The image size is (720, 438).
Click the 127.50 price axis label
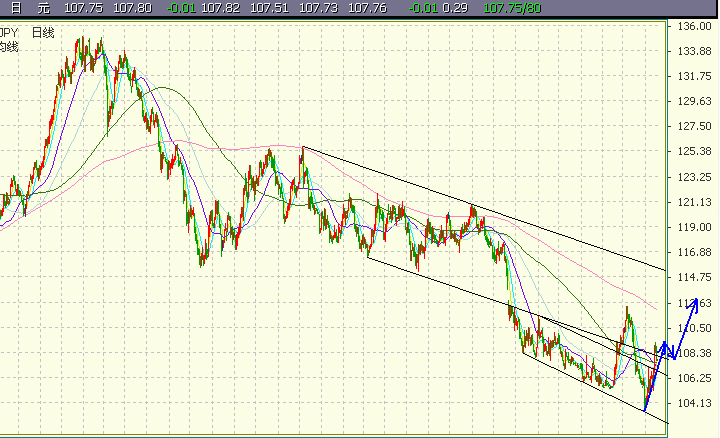click(694, 126)
